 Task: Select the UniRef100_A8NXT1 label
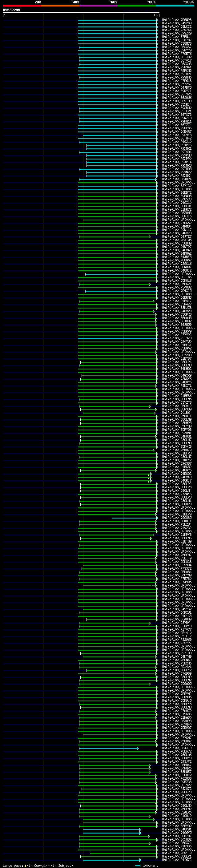177,386
